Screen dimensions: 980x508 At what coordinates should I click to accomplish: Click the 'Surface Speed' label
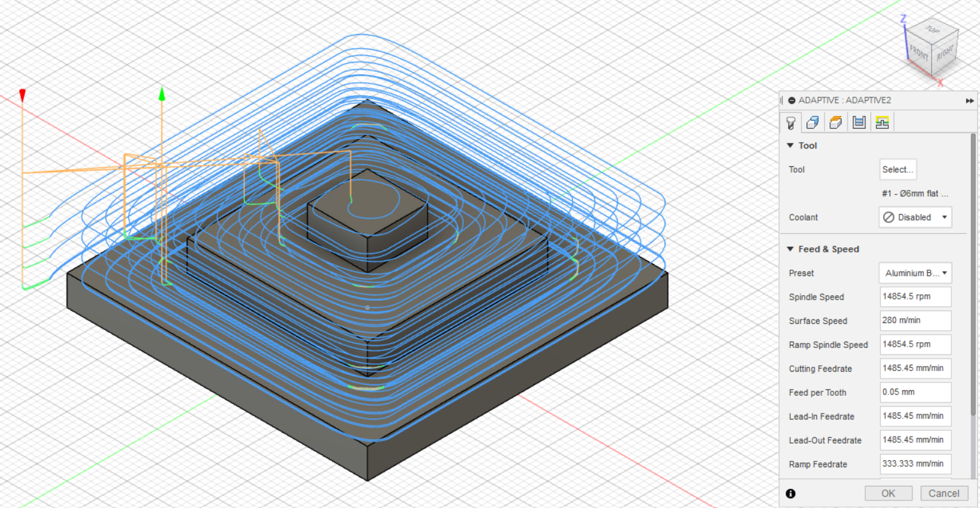pos(818,321)
